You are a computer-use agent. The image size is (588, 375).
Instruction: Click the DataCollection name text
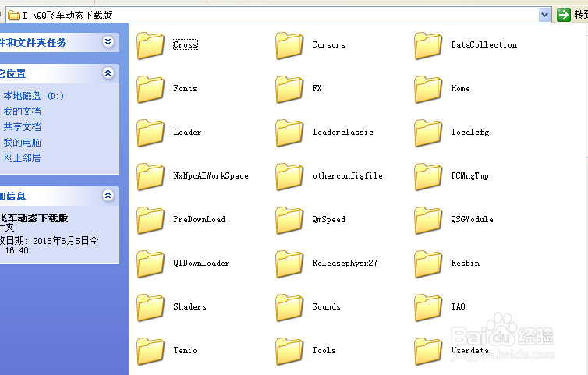[484, 44]
